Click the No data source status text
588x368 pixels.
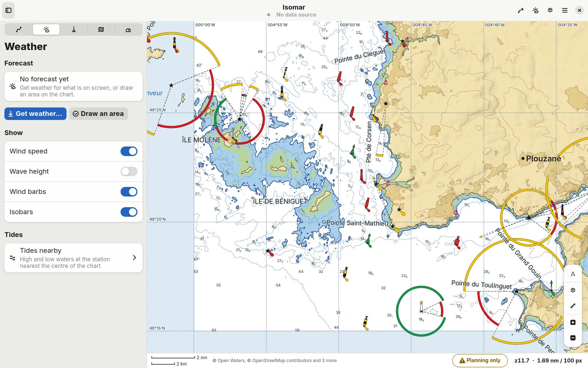(296, 15)
